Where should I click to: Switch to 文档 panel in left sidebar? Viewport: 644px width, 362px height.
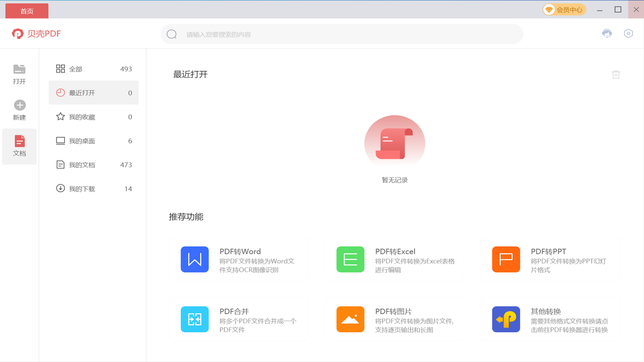coord(19,146)
